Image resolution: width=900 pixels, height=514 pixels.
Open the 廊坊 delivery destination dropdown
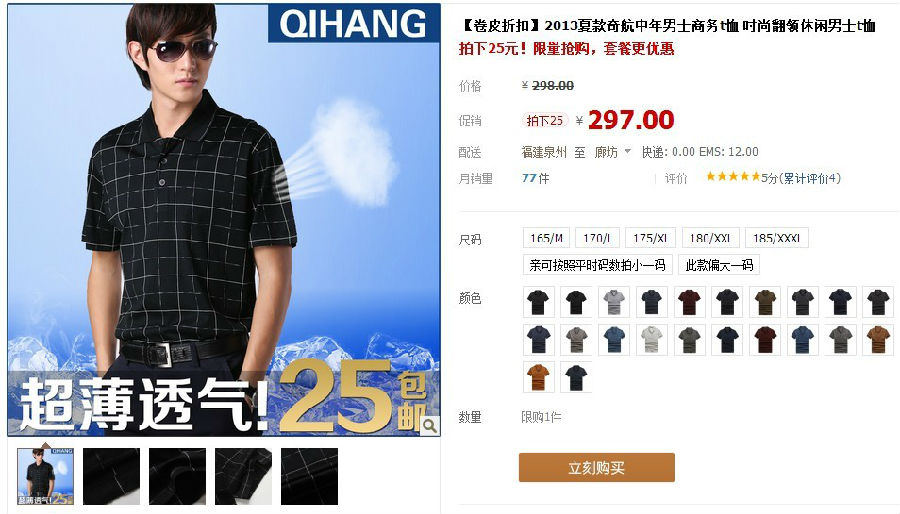click(x=612, y=152)
